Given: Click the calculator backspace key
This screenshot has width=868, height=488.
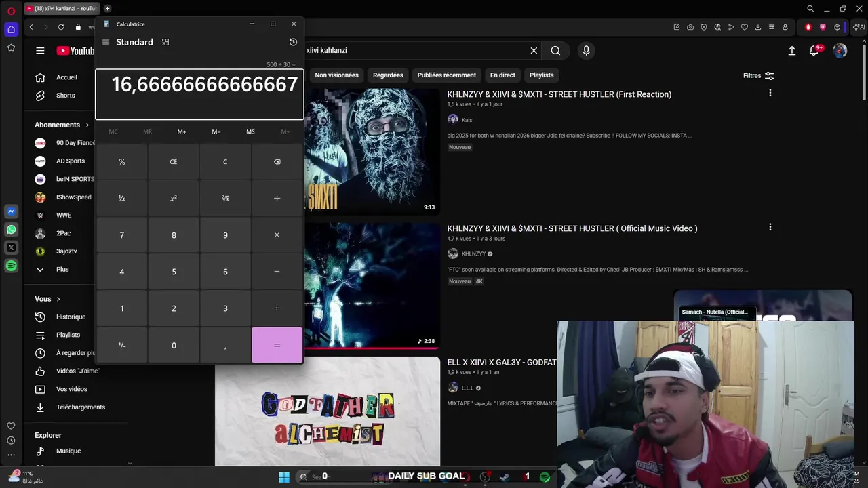Looking at the screenshot, I should pos(277,162).
